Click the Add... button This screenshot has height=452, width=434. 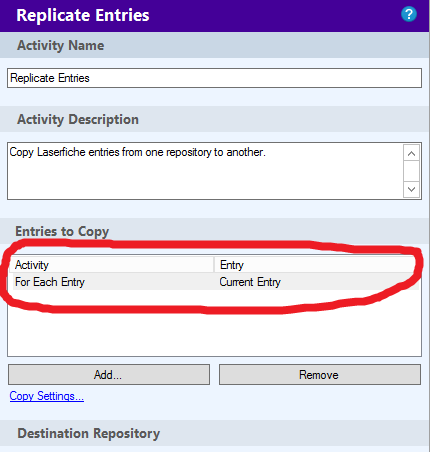[109, 375]
